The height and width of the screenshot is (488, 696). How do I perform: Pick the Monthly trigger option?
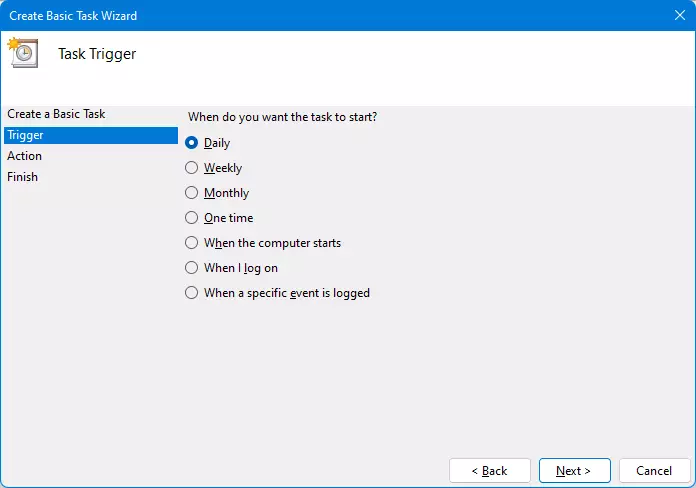[192, 193]
